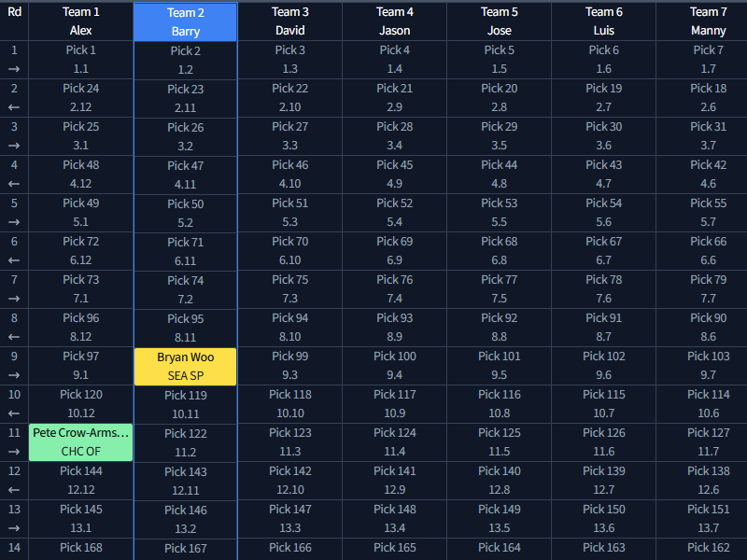Viewport: 747px width, 560px height.
Task: Select the Pick 150 cell
Action: click(x=603, y=519)
